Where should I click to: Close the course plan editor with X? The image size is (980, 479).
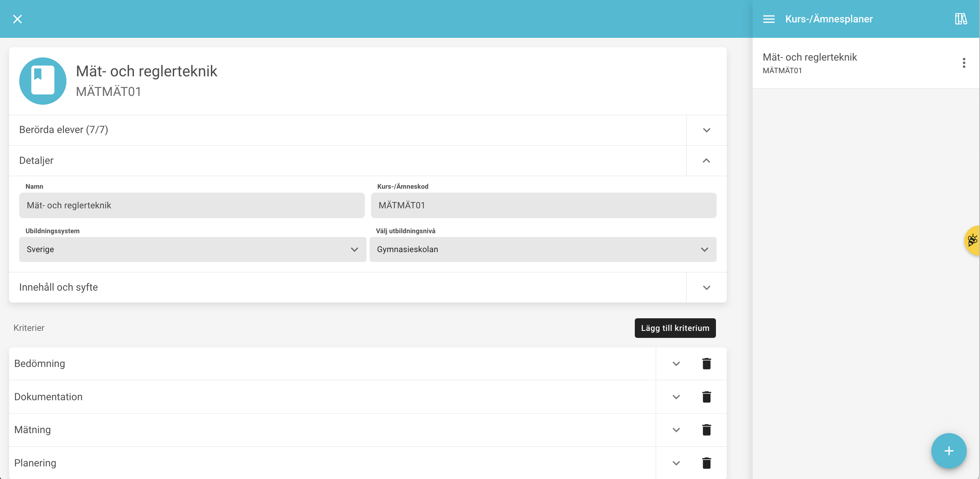click(17, 19)
